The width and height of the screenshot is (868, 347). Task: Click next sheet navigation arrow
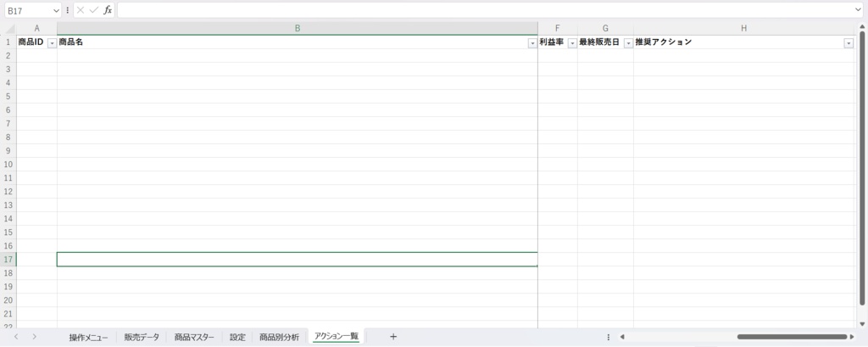pos(34,337)
